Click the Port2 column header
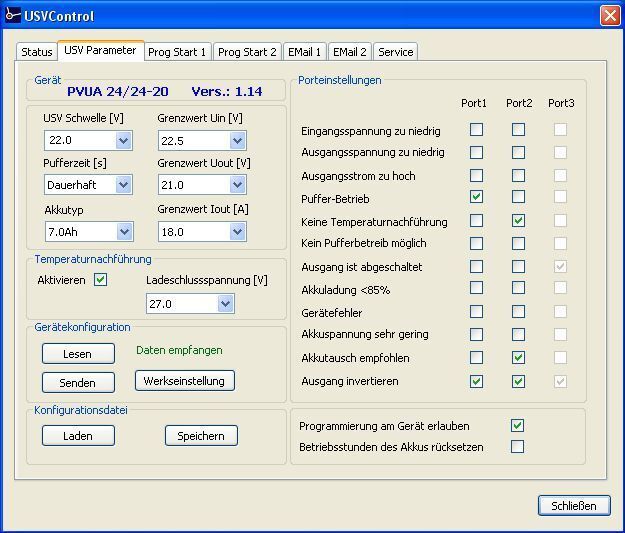The height and width of the screenshot is (533, 625). click(x=519, y=103)
